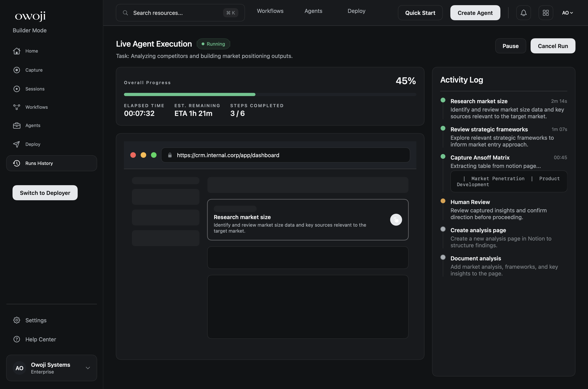Cancel the current agent run
This screenshot has width=588, height=389.
[x=553, y=46]
